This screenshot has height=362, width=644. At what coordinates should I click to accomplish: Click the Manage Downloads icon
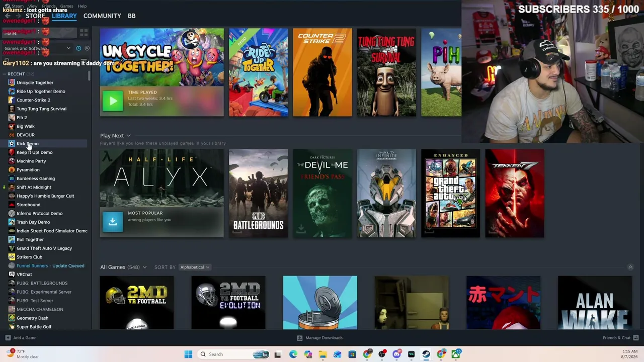click(299, 338)
